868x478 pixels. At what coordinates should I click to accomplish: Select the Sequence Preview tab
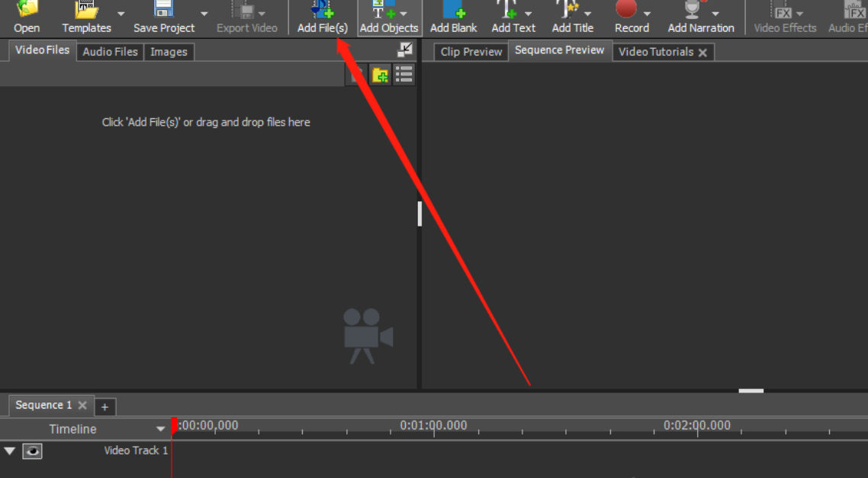coord(560,50)
